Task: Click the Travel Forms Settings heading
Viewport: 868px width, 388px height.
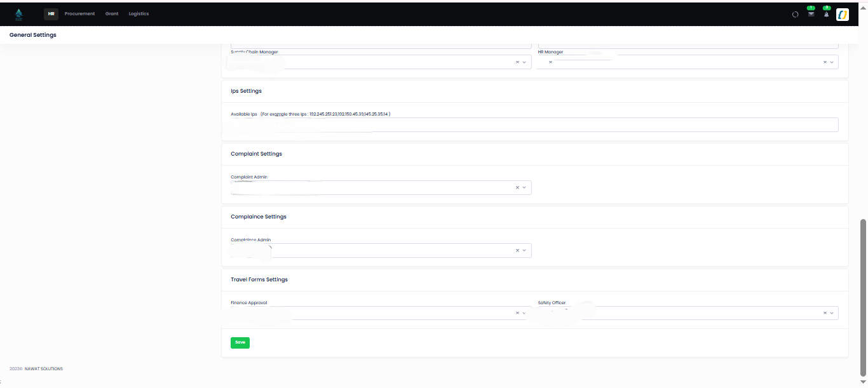Action: coord(259,279)
